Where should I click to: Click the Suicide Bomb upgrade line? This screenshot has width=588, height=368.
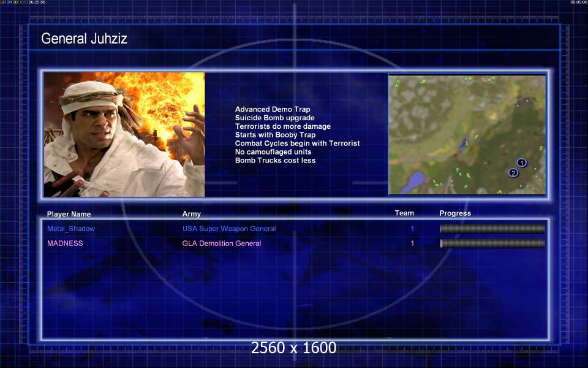pyautogui.click(x=274, y=118)
